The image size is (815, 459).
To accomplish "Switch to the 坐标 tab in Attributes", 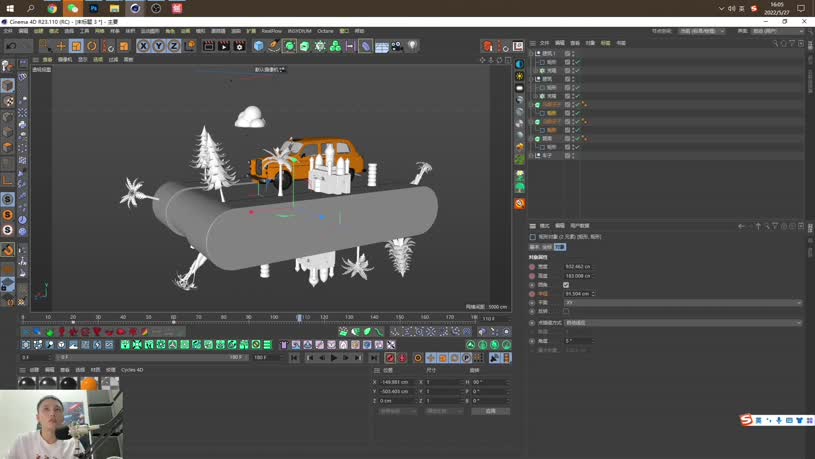I will pos(547,247).
